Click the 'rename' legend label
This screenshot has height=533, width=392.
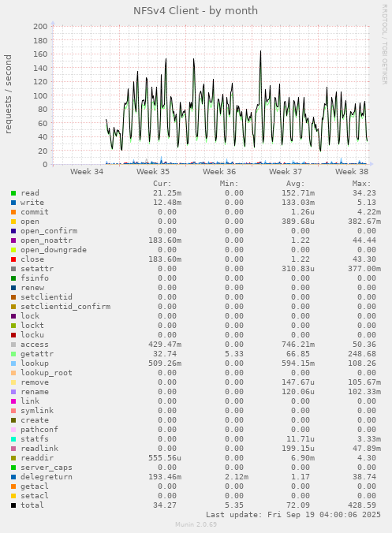click(35, 392)
